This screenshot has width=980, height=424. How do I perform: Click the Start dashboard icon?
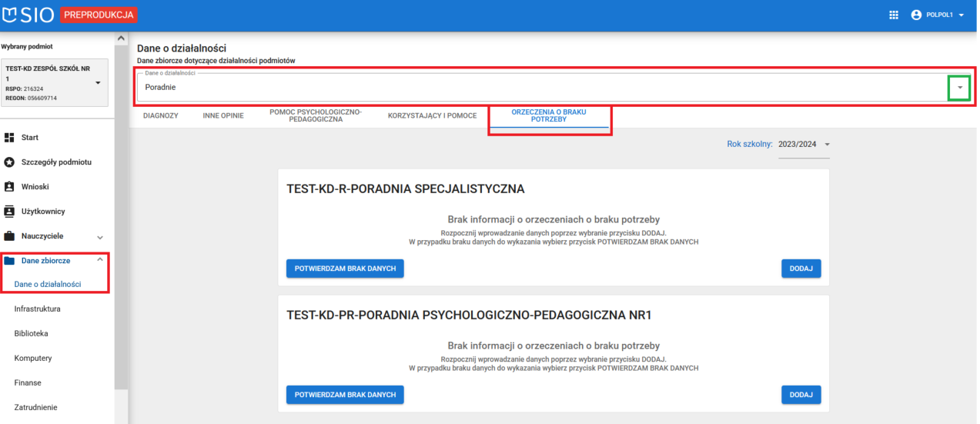point(9,138)
